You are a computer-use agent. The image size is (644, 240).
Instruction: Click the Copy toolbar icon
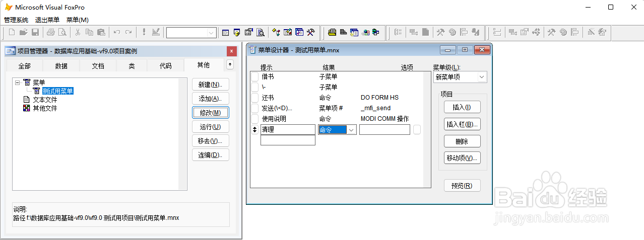tap(89, 32)
